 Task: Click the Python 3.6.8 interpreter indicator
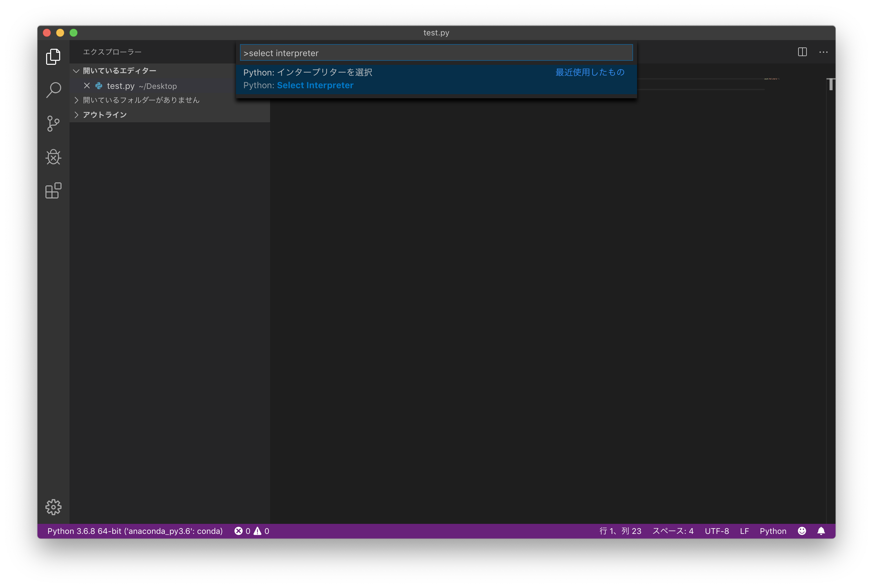pos(135,531)
